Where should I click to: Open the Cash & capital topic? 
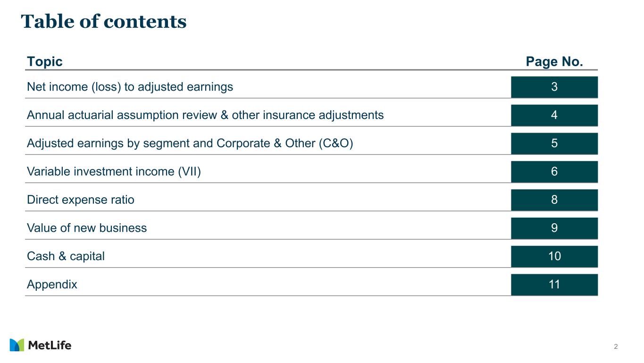pos(66,257)
